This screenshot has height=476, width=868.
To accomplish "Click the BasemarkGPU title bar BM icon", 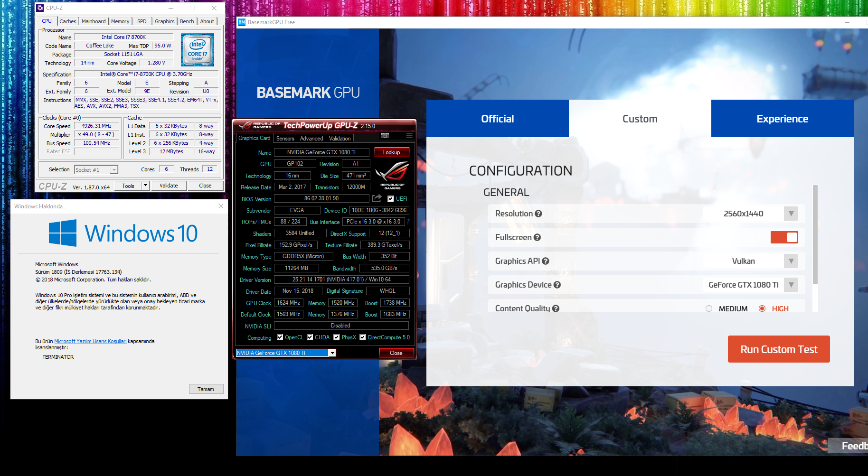I will pos(242,22).
